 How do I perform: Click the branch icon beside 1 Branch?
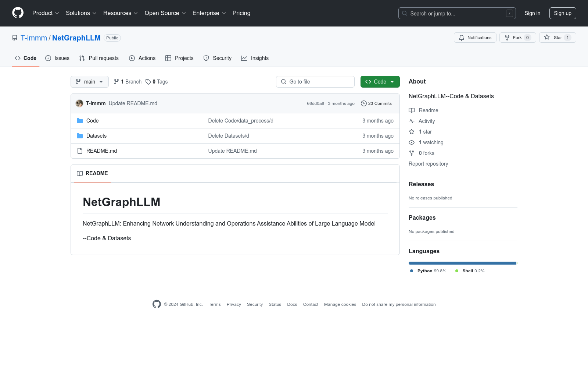coord(116,82)
